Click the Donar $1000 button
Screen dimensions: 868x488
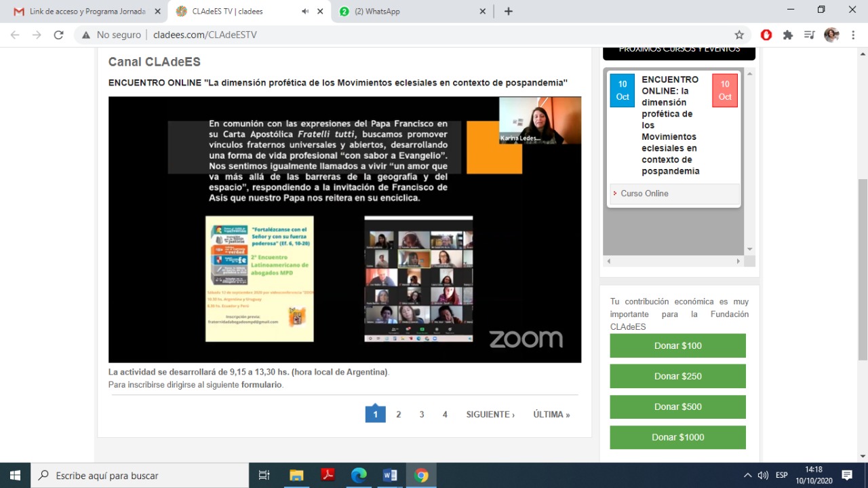click(x=677, y=437)
